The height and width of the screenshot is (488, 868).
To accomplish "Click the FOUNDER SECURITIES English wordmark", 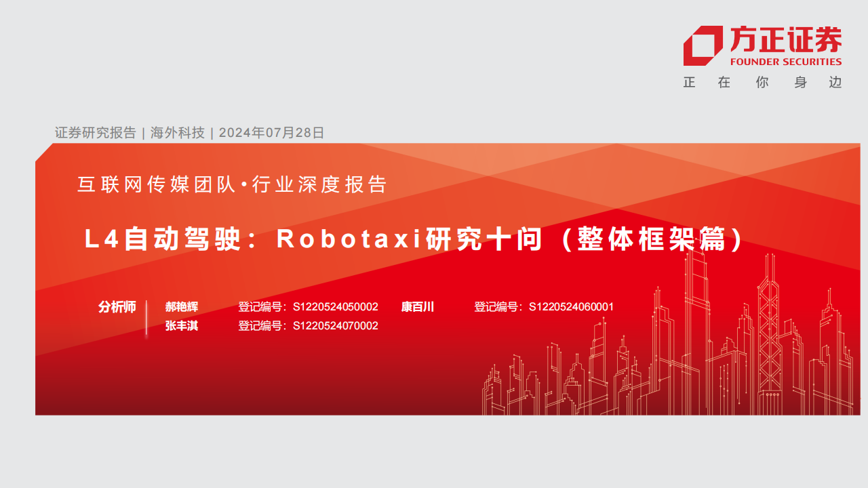I will (x=786, y=62).
